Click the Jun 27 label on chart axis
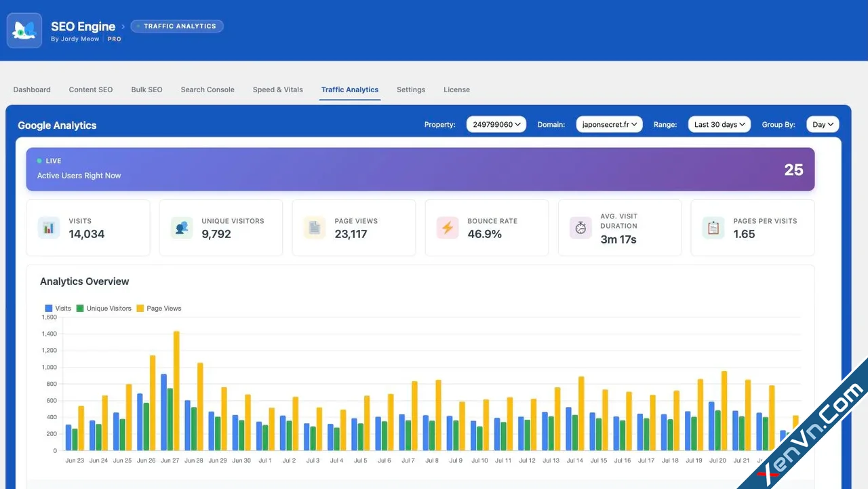Image resolution: width=868 pixels, height=489 pixels. (x=170, y=461)
